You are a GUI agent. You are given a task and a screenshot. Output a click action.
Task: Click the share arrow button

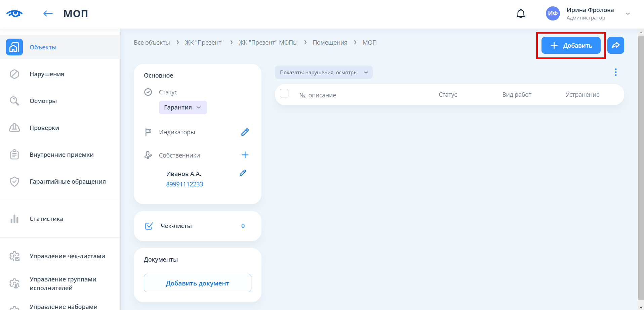pos(615,45)
